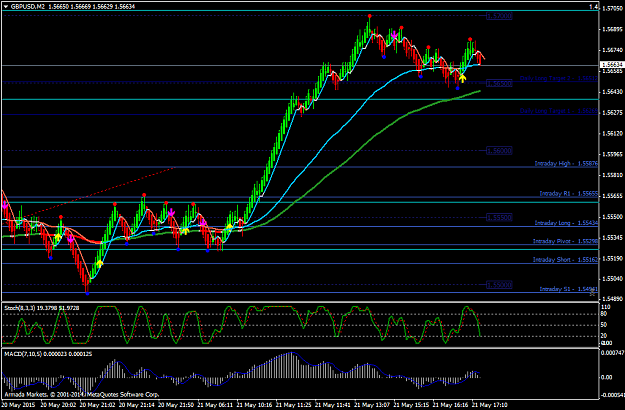This screenshot has height=410, width=625.
Task: Click the Intraday High 1.55876 label
Action: pos(566,163)
